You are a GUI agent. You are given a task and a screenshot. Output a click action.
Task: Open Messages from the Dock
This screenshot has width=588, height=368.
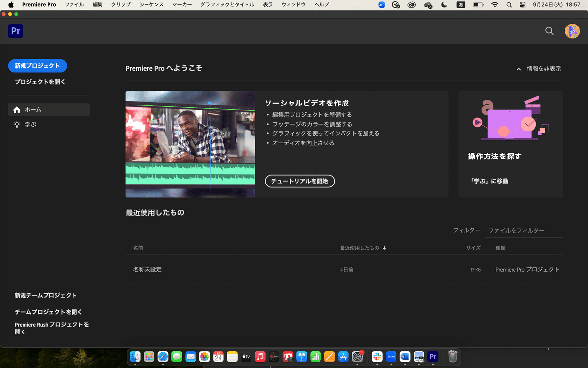point(177,357)
